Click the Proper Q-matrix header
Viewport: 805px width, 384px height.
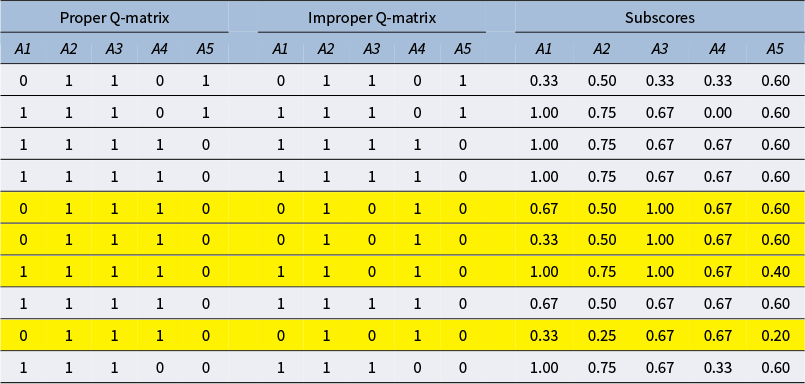point(114,18)
